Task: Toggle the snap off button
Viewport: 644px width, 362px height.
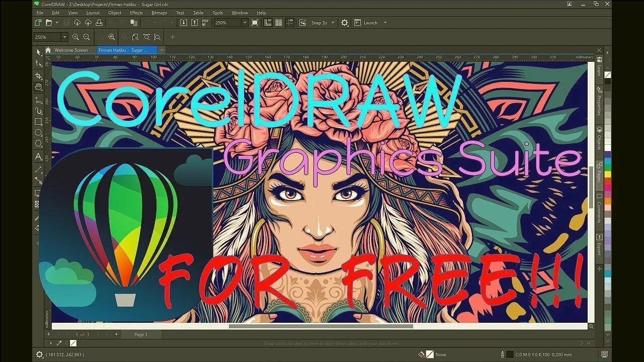Action: point(302,23)
